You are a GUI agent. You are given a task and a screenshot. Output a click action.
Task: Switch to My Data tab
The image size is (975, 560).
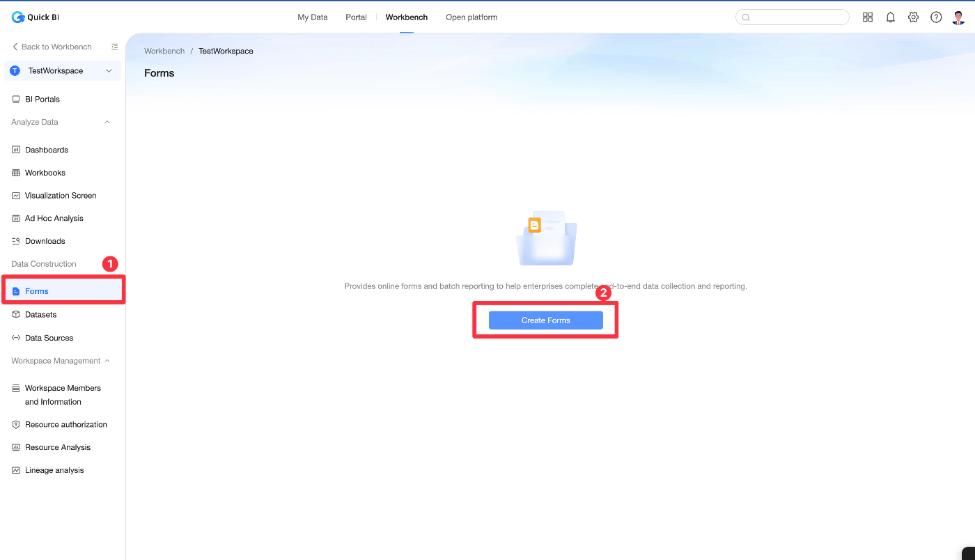coord(313,17)
